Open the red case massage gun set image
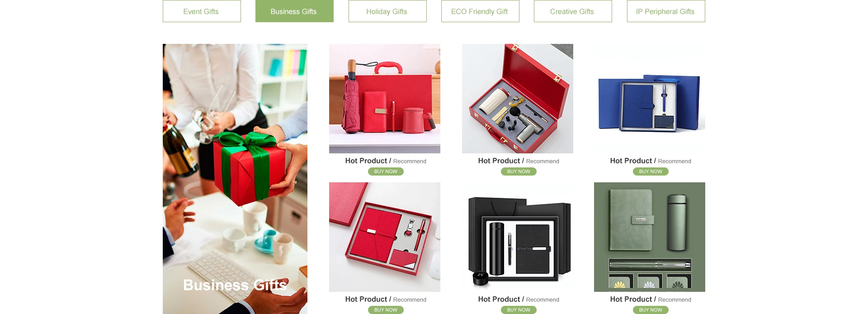Viewport: 868px width, 314px height. pyautogui.click(x=518, y=99)
